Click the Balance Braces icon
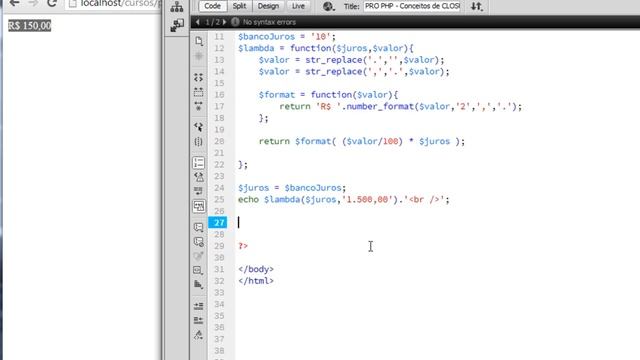 (199, 142)
